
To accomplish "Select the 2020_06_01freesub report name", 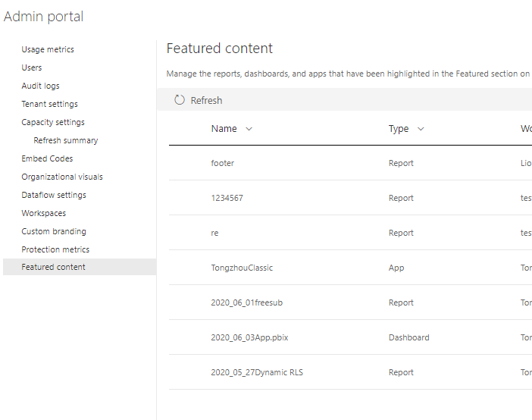I will pyautogui.click(x=246, y=302).
